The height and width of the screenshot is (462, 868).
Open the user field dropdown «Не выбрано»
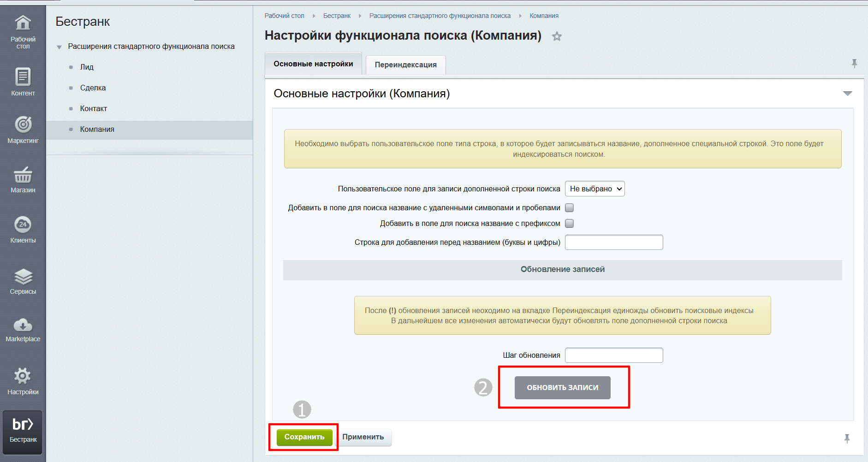(x=595, y=189)
